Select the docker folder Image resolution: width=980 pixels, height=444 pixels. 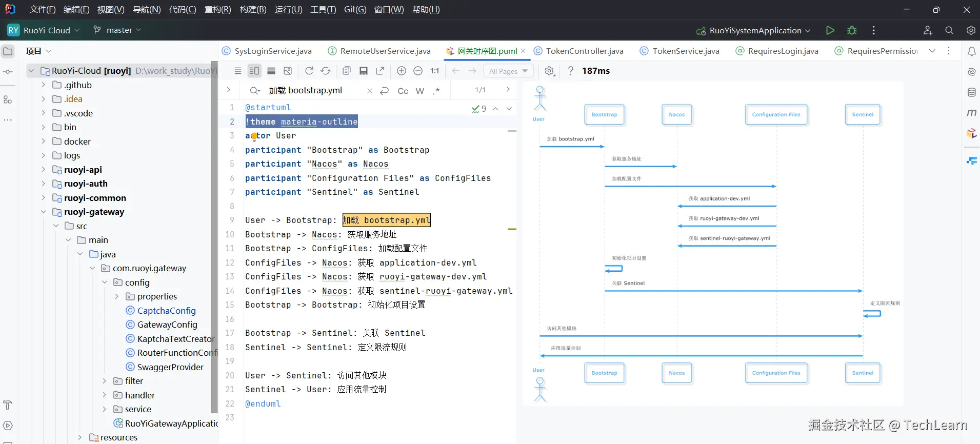tap(77, 142)
